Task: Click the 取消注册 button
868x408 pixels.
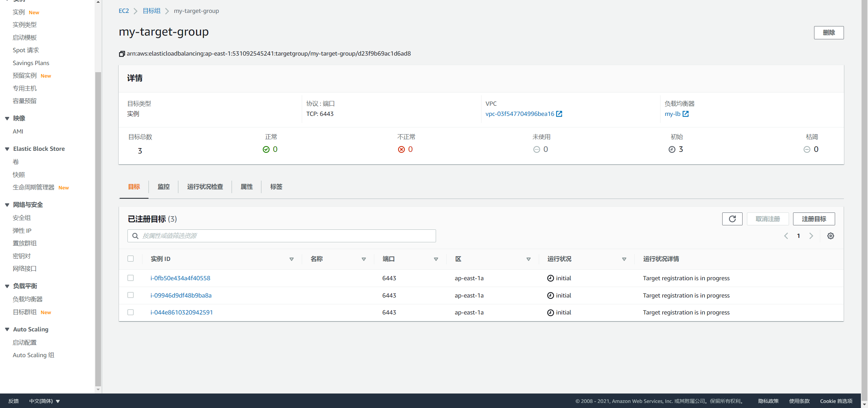Action: click(x=768, y=219)
